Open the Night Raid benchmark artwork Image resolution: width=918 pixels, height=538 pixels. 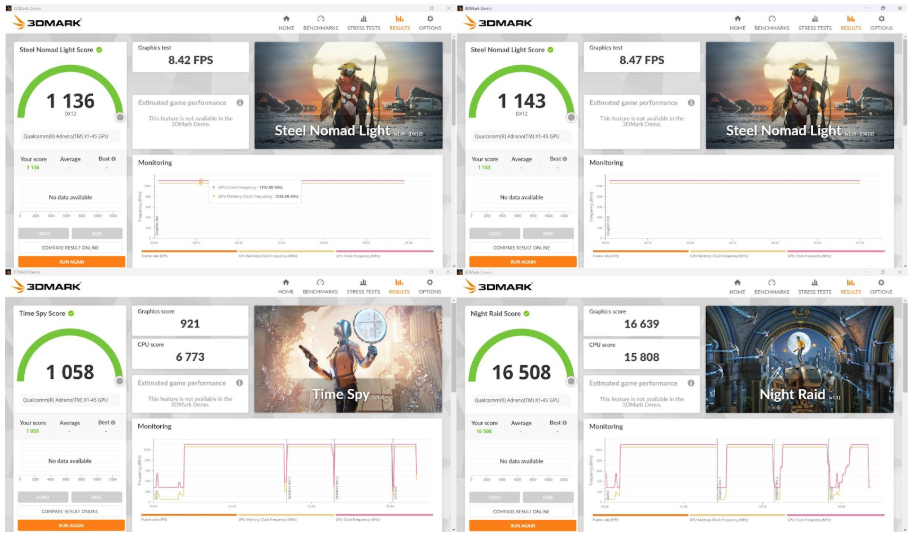tap(800, 359)
